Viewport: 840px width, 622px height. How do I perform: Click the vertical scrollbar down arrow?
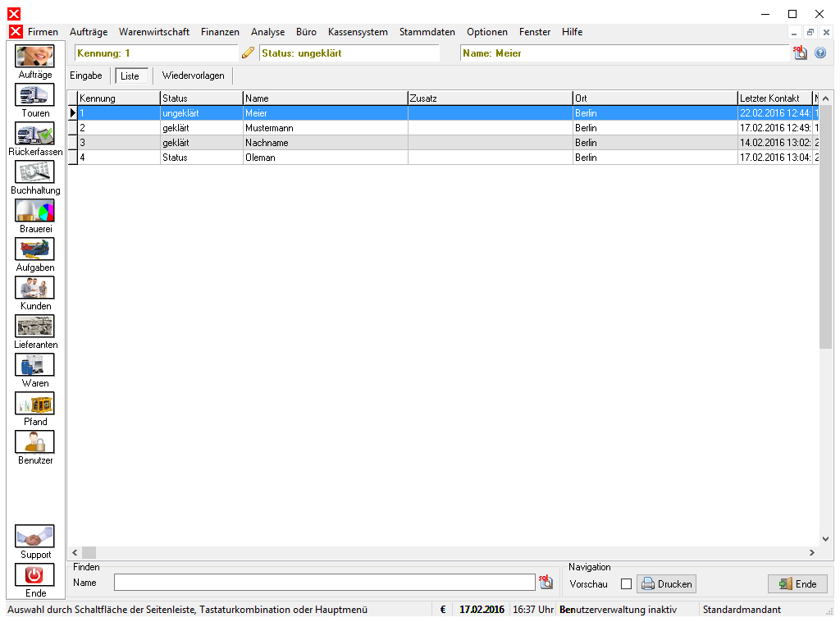[825, 539]
